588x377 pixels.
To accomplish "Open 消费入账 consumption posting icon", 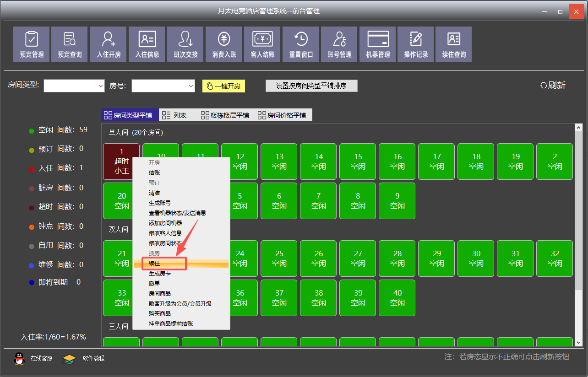I will [224, 44].
